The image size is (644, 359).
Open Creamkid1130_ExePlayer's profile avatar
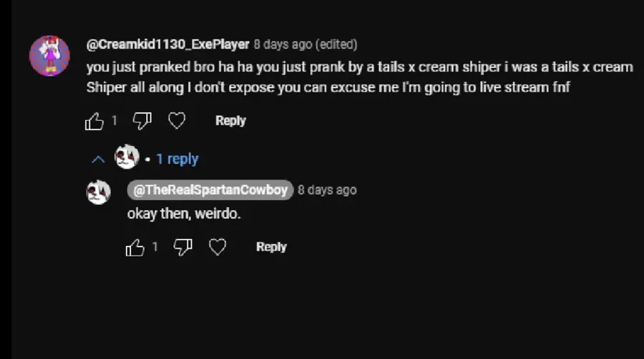click(49, 56)
